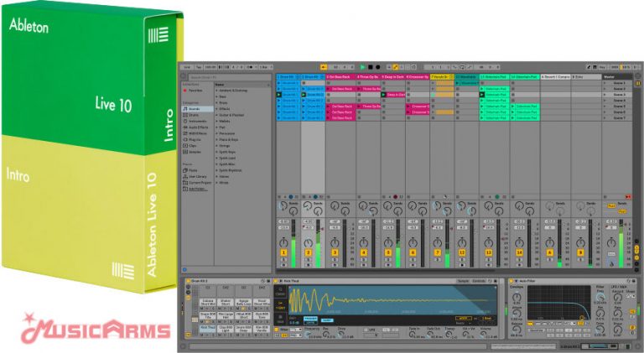This screenshot has width=644, height=353.
Task: Expand the Ambient & Evolving folder
Action: [x=232, y=91]
